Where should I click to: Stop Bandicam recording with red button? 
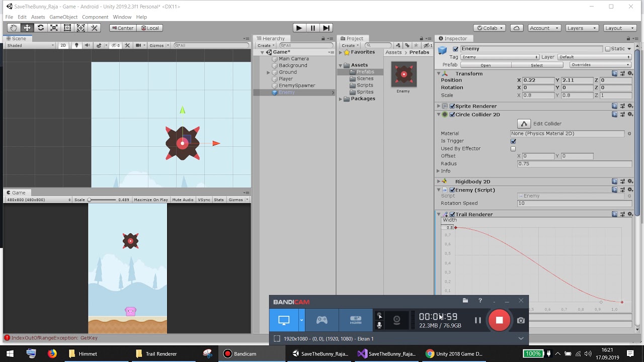(x=499, y=320)
